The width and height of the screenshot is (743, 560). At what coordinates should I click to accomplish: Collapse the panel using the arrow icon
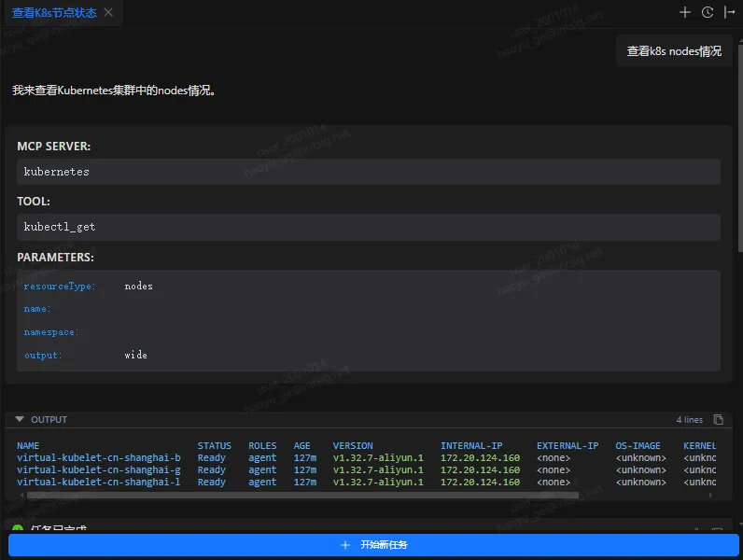(730, 13)
